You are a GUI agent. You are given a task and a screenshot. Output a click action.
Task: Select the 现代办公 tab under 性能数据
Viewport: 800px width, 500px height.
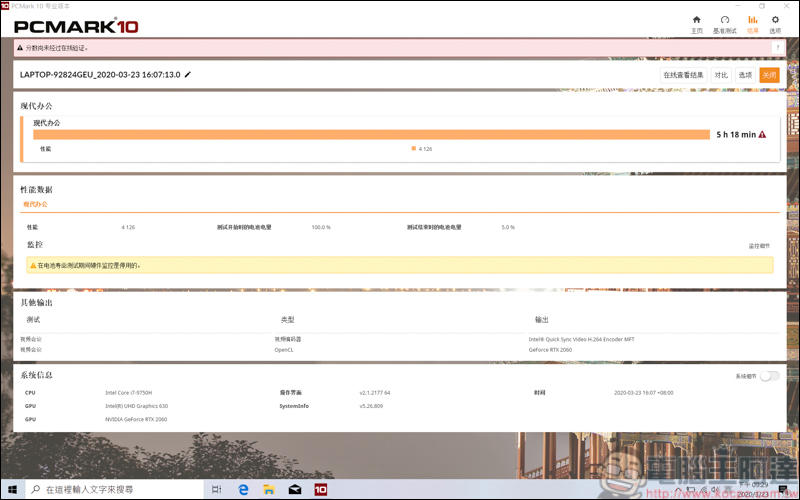(x=35, y=204)
